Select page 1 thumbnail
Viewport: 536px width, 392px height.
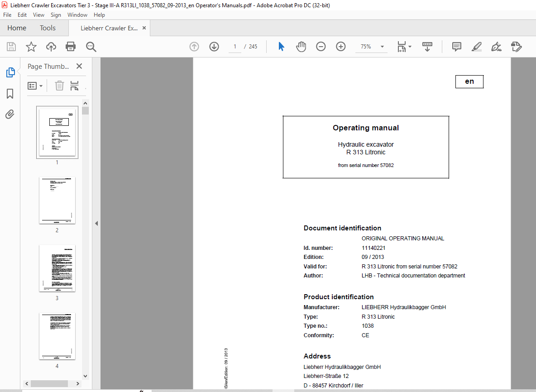point(57,132)
